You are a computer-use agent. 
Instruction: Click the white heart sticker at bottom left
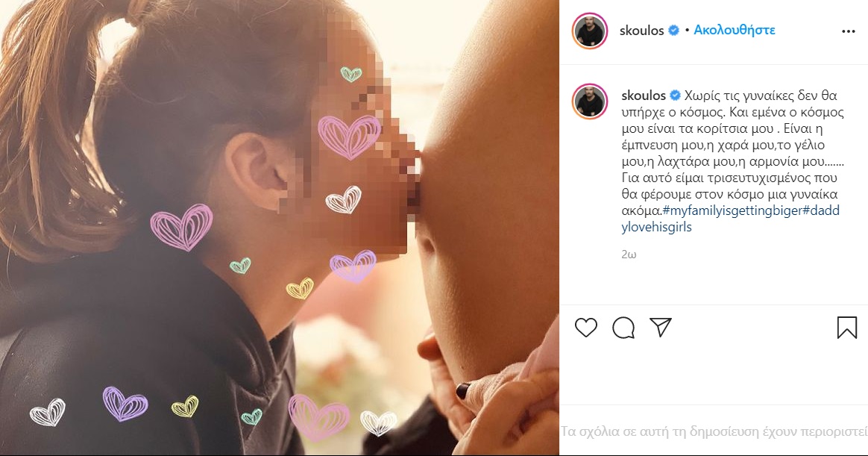48,412
